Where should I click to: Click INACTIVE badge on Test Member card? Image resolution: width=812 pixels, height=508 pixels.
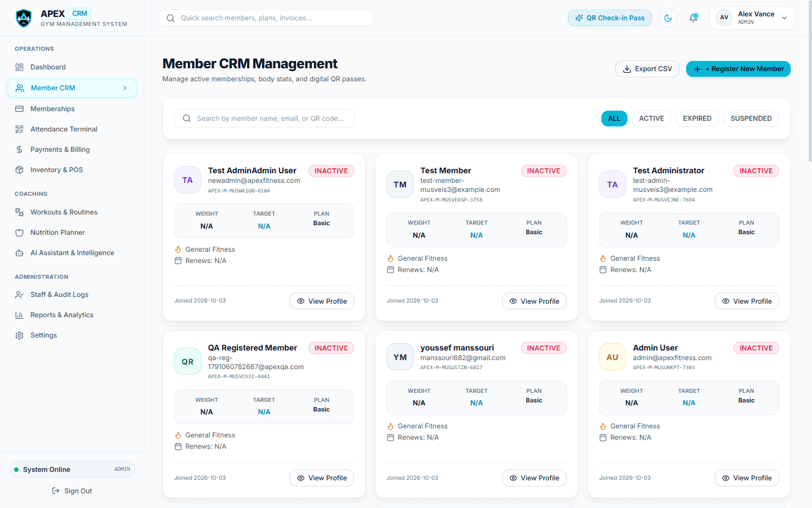pyautogui.click(x=544, y=171)
